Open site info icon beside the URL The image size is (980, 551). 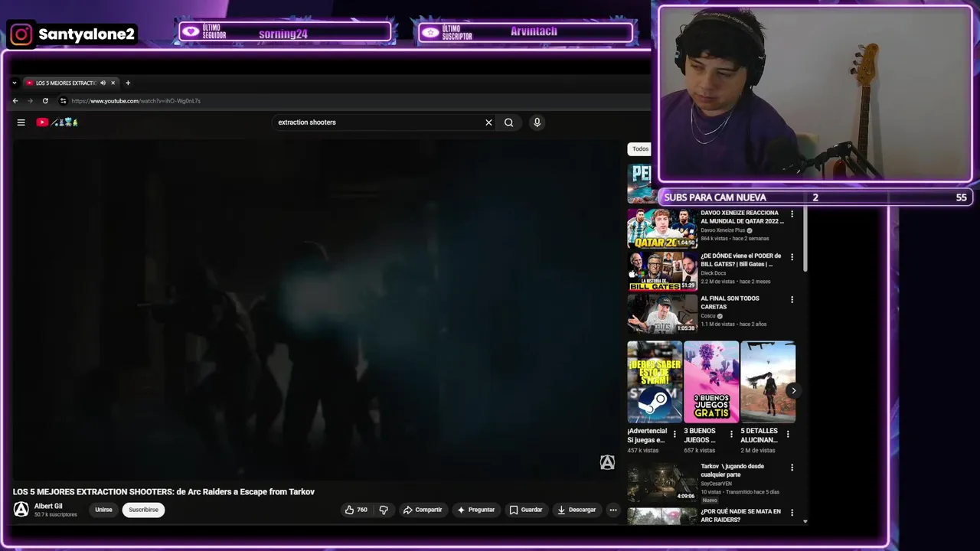63,101
